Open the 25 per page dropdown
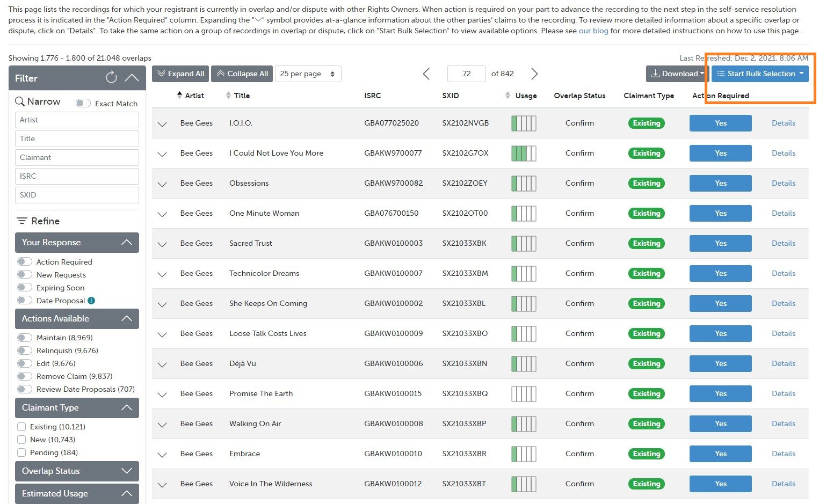Viewport: 819px width, 504px height. click(x=308, y=74)
